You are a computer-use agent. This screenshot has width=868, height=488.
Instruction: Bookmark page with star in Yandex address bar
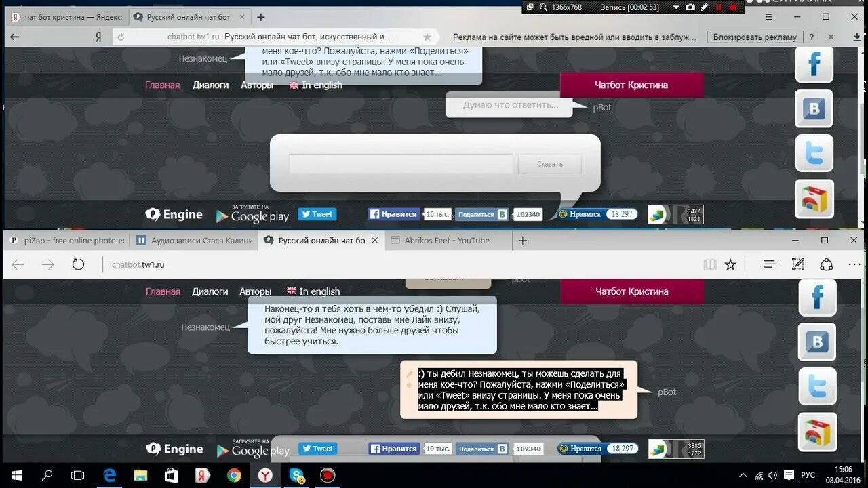point(427,37)
